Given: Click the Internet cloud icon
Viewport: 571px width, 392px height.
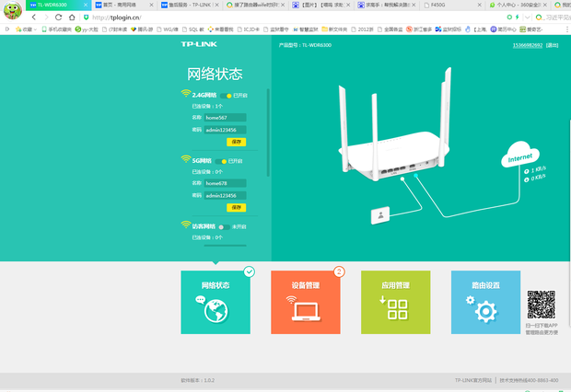Looking at the screenshot, I should click(520, 155).
